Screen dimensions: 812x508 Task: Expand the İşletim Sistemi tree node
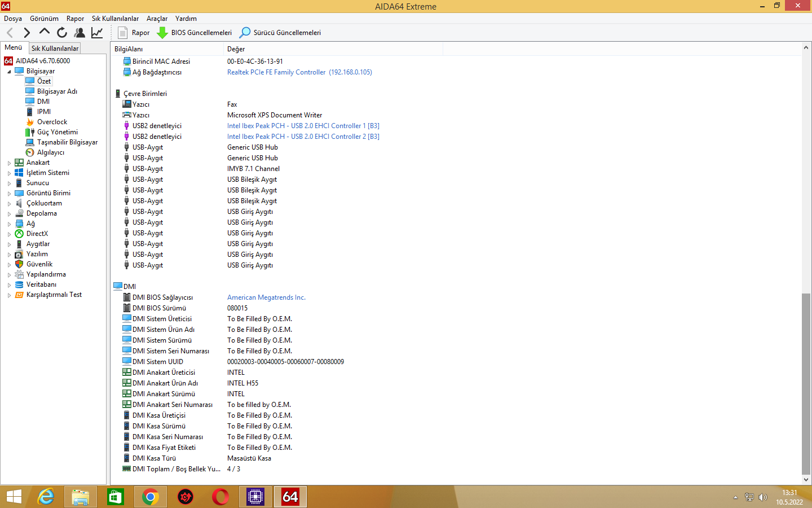tap(9, 173)
